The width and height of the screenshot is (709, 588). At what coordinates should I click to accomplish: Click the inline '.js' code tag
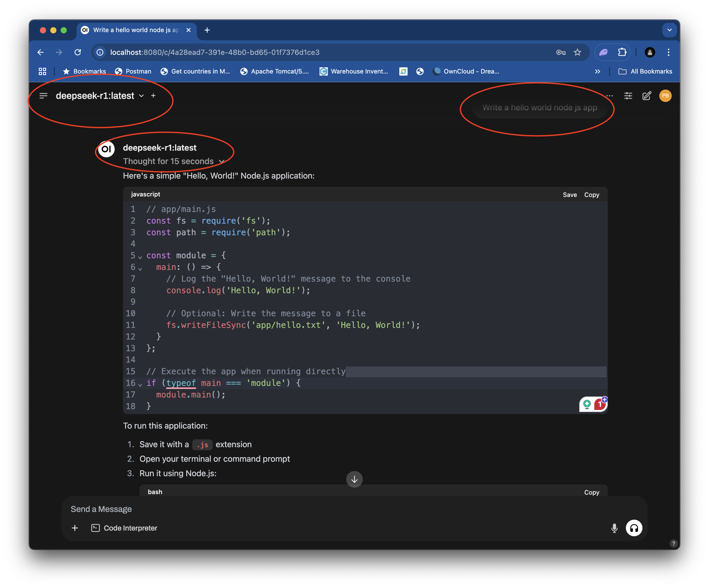tap(202, 445)
